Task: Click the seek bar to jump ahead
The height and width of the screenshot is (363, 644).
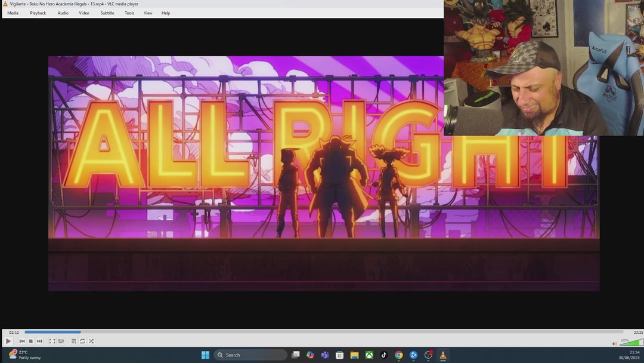Action: [x=239, y=332]
